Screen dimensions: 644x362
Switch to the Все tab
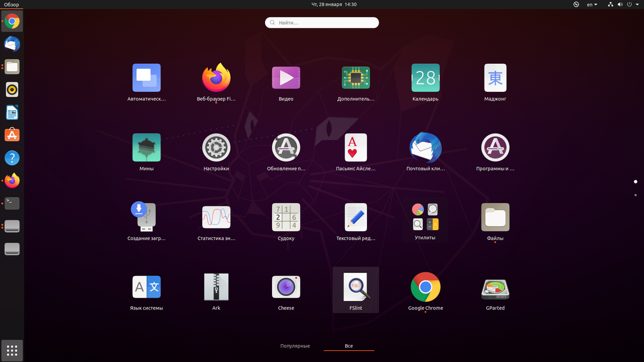pyautogui.click(x=349, y=346)
